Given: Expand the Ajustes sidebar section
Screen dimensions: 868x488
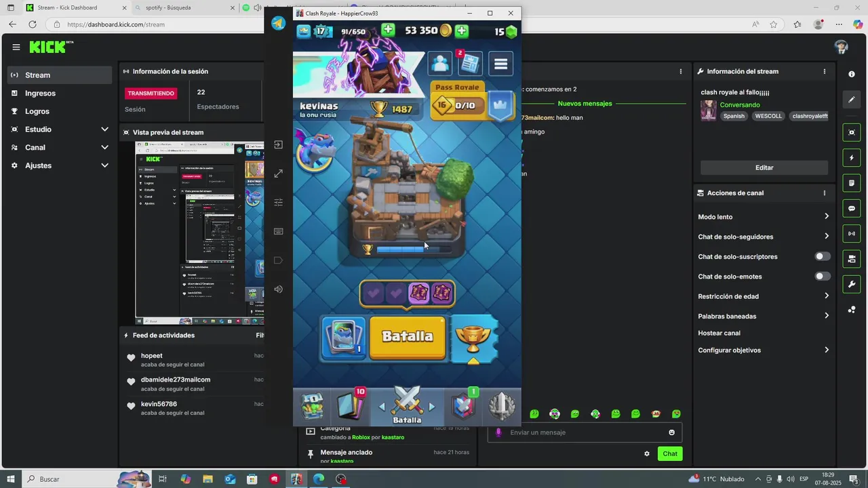Looking at the screenshot, I should click(60, 165).
